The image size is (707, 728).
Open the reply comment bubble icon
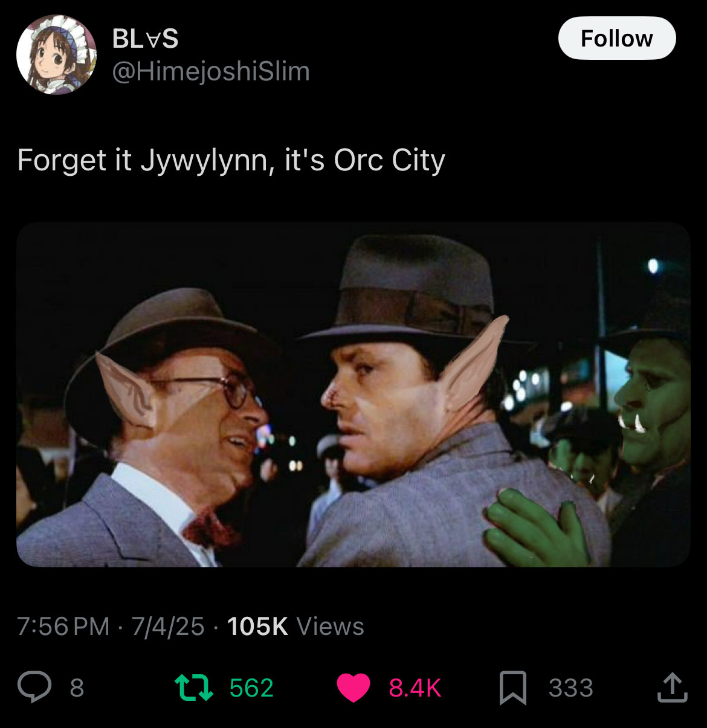pos(34,688)
